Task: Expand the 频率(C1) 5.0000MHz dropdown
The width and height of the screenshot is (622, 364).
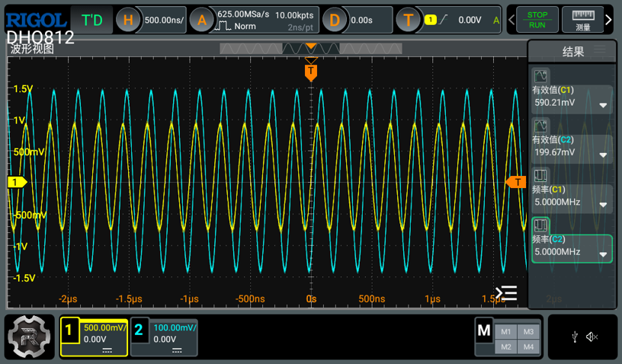Action: (x=603, y=205)
